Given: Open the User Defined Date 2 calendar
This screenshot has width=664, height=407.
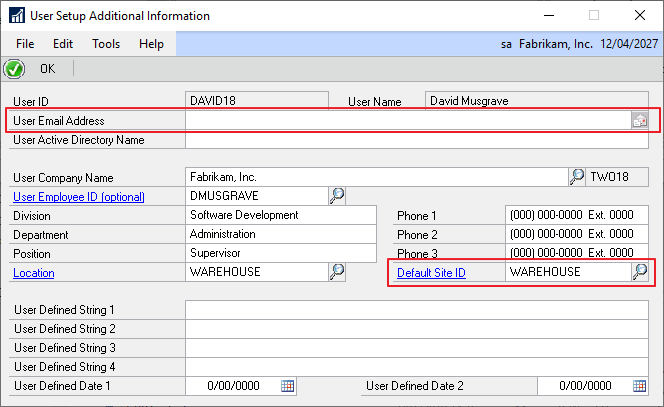Looking at the screenshot, I should pyautogui.click(x=639, y=386).
